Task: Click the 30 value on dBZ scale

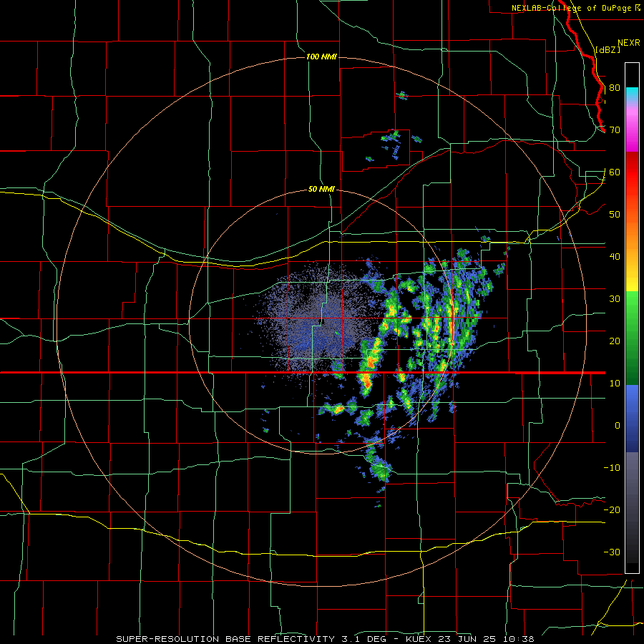Action: tap(615, 299)
